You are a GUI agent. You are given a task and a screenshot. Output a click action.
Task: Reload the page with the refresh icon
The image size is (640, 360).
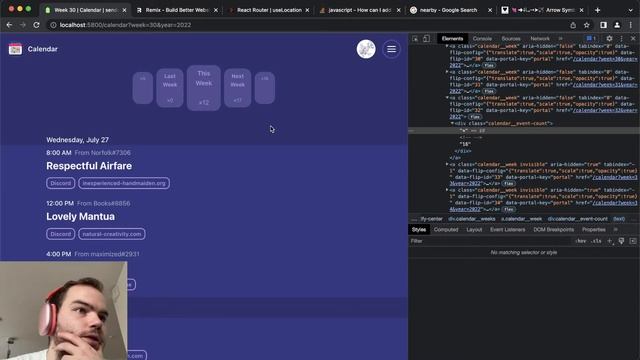(x=36, y=25)
